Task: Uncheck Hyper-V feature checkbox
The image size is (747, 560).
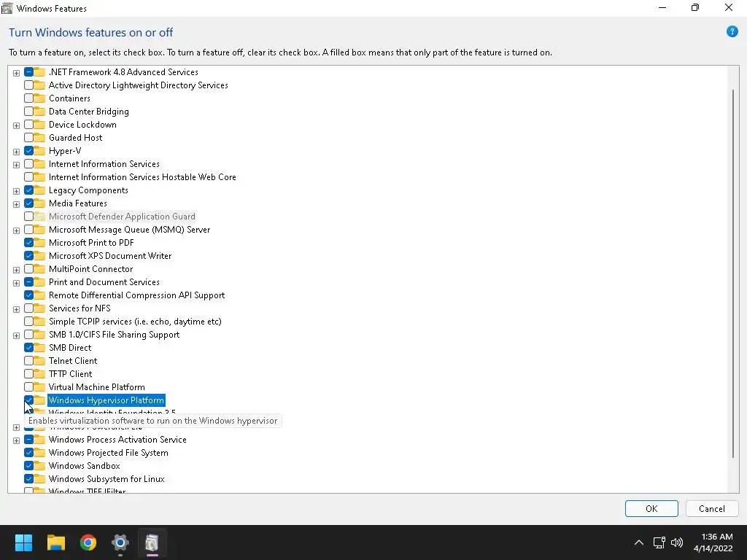Action: click(x=28, y=151)
